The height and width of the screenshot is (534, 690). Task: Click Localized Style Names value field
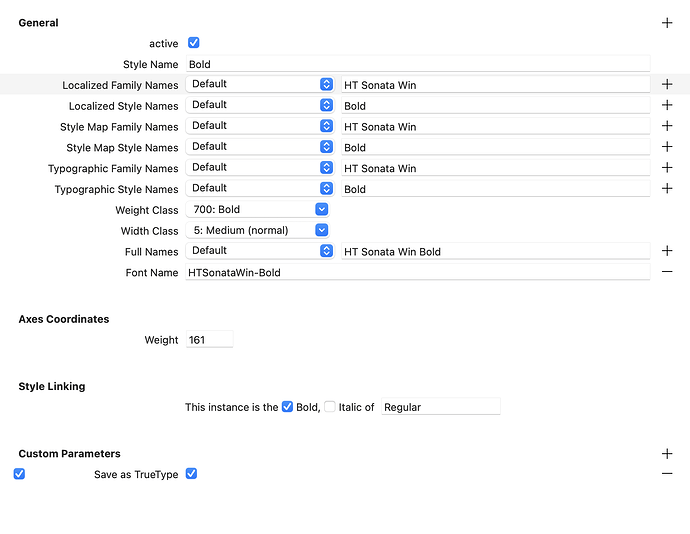pyautogui.click(x=495, y=105)
